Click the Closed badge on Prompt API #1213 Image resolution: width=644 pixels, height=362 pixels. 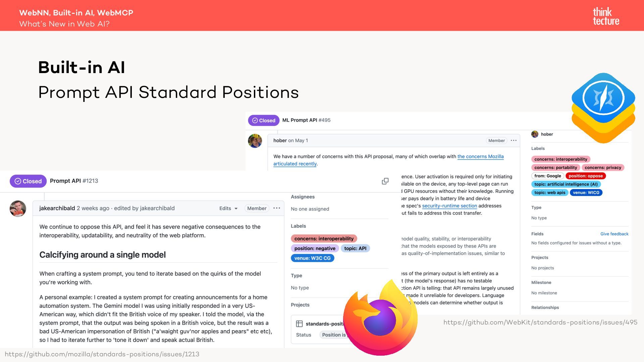pos(28,181)
